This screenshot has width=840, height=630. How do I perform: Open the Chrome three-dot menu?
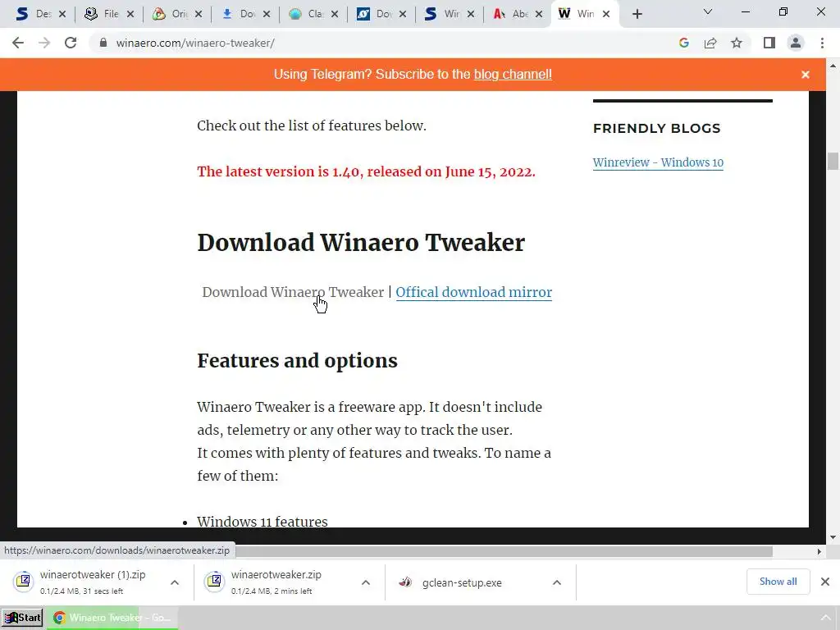(x=822, y=43)
